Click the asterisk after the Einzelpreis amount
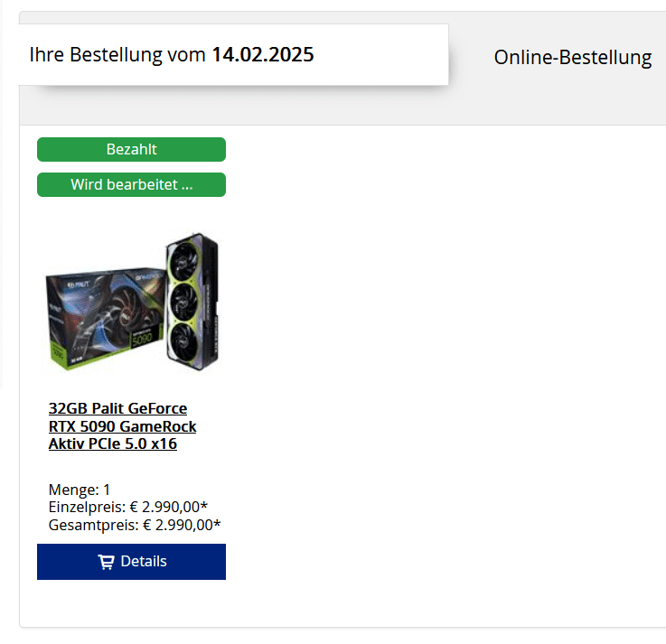The width and height of the screenshot is (666, 644). pyautogui.click(x=204, y=505)
